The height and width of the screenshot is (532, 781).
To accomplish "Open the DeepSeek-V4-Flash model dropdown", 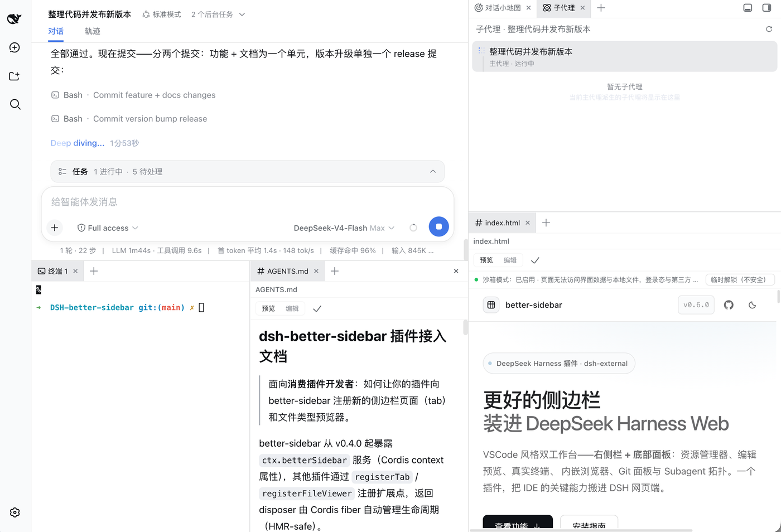I will click(x=344, y=228).
